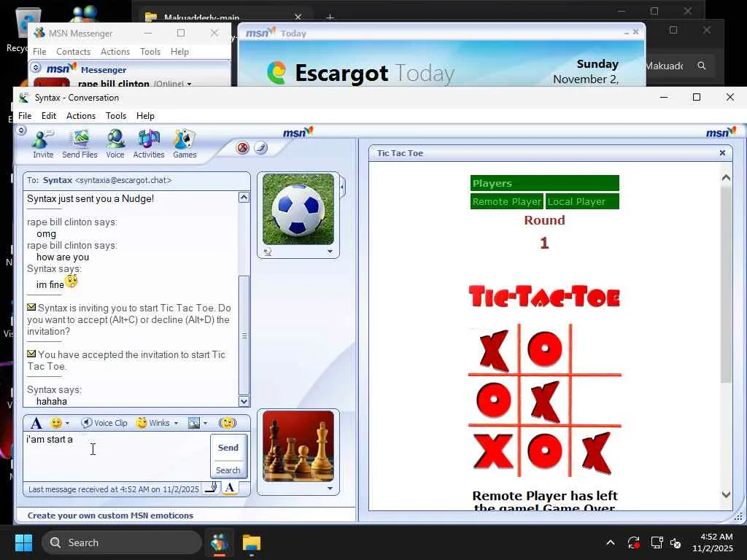Click the taskbar Search box

[x=122, y=542]
